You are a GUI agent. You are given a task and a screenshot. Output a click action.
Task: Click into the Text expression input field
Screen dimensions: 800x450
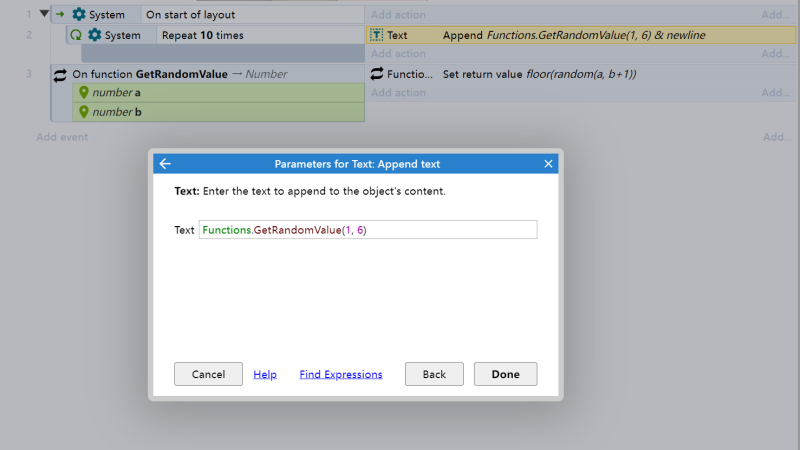pos(368,230)
